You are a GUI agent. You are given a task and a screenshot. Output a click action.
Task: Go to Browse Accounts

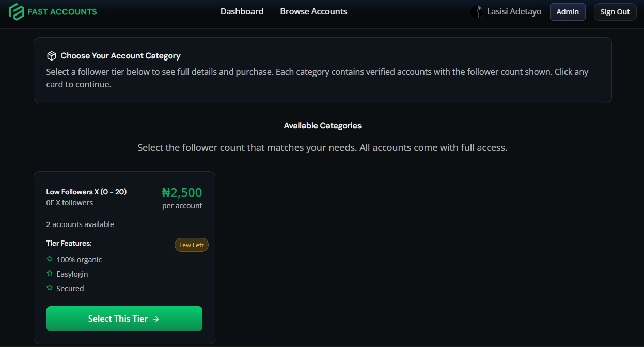(x=313, y=11)
